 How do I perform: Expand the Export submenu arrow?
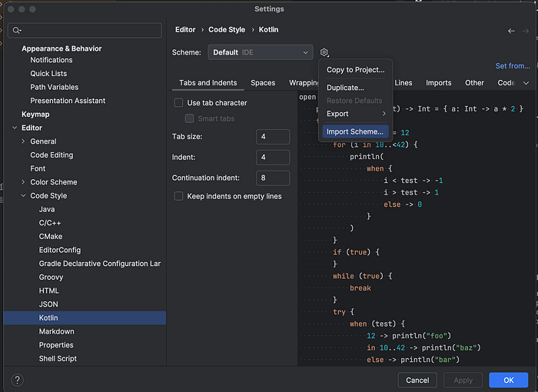pos(384,114)
